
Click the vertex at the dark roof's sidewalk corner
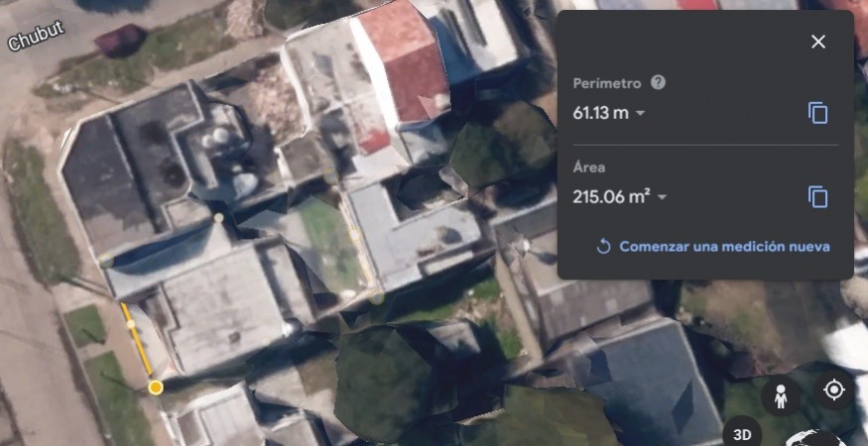106,261
